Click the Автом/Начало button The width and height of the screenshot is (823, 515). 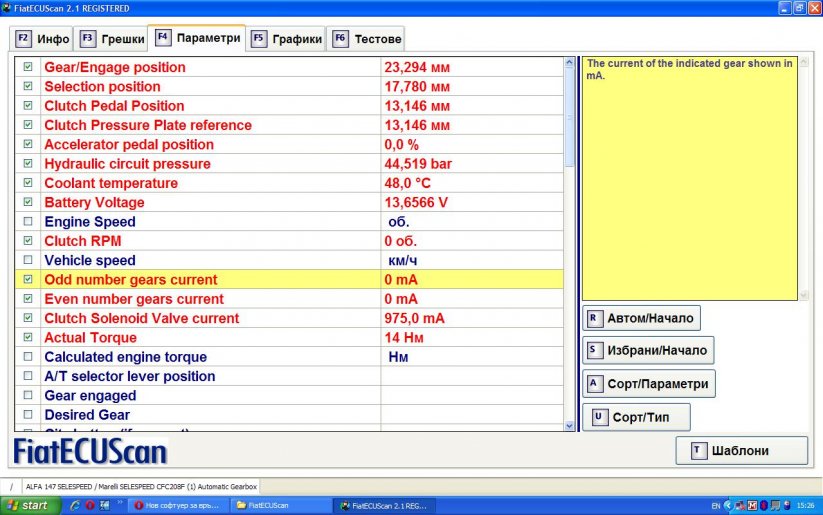coord(641,318)
